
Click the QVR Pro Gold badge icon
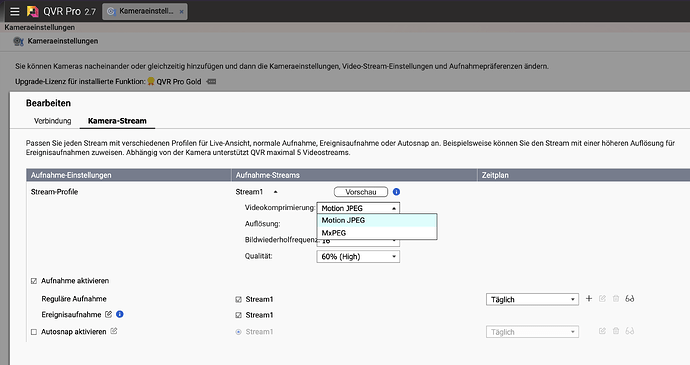pyautogui.click(x=151, y=81)
